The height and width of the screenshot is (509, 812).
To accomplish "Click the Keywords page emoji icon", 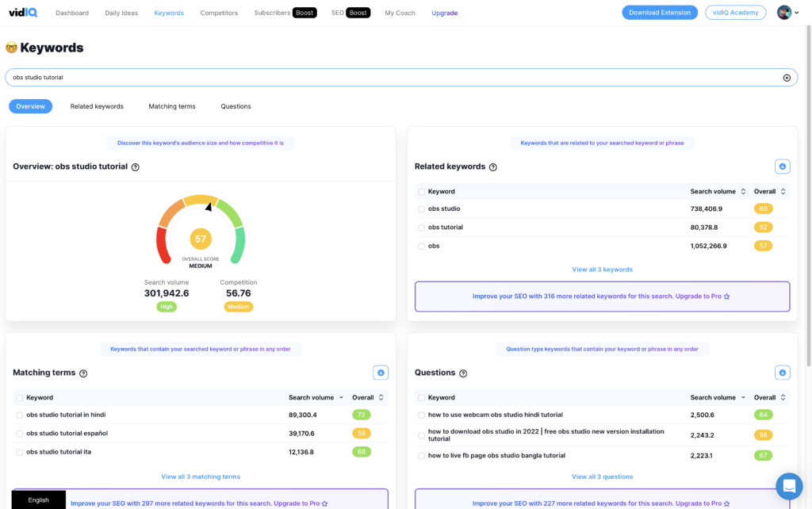I will click(11, 48).
